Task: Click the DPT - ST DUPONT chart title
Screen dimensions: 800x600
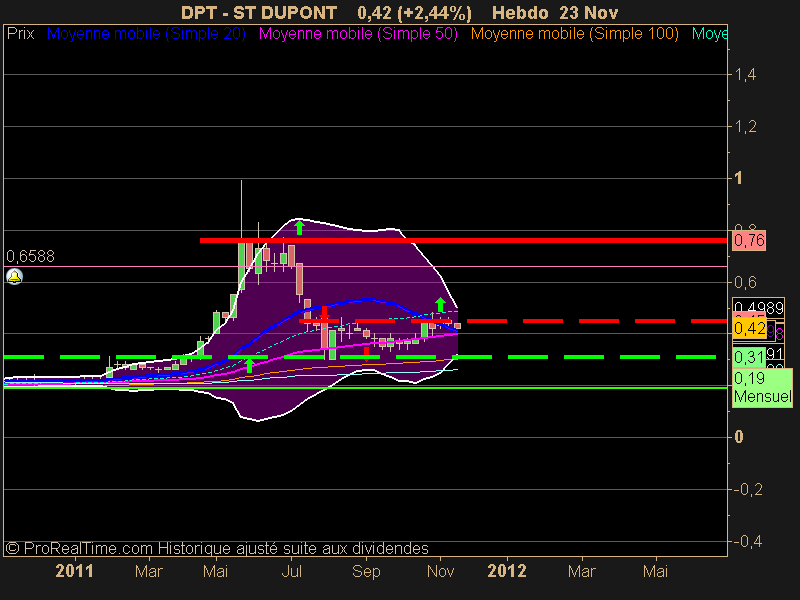Action: (259, 12)
